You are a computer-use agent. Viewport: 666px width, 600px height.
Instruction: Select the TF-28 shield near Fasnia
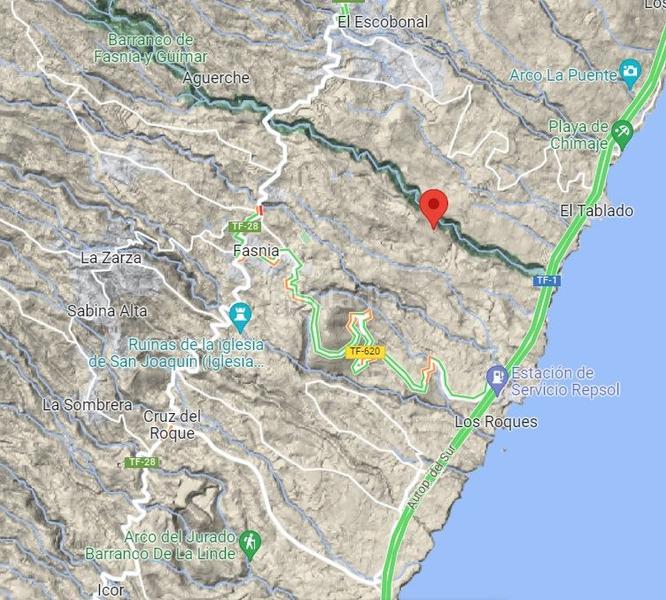tap(245, 226)
